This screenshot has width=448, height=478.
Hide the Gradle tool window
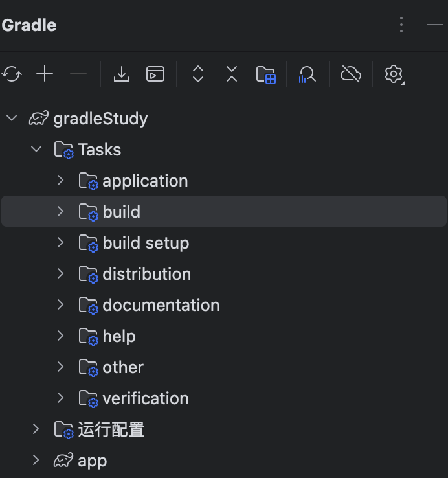point(435,25)
